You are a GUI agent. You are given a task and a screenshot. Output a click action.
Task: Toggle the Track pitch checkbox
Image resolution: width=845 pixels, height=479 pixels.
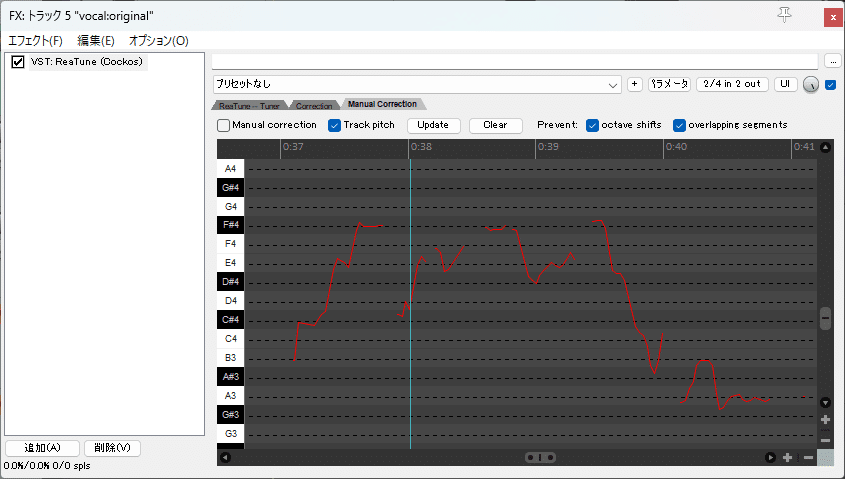click(334, 126)
